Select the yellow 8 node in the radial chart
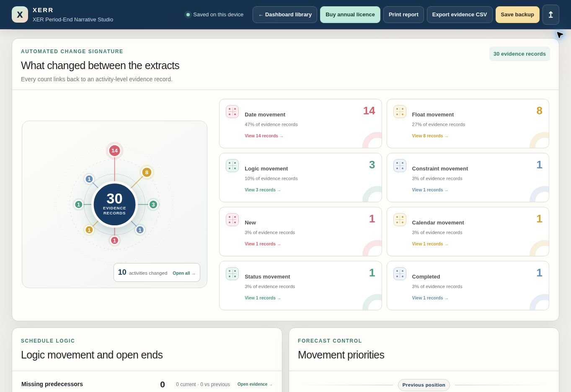 [147, 172]
